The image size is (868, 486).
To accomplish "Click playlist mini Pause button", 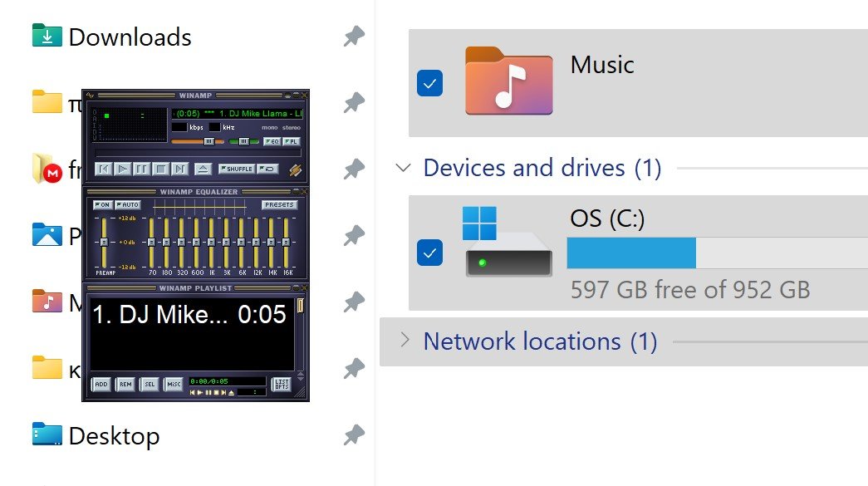I will click(208, 392).
